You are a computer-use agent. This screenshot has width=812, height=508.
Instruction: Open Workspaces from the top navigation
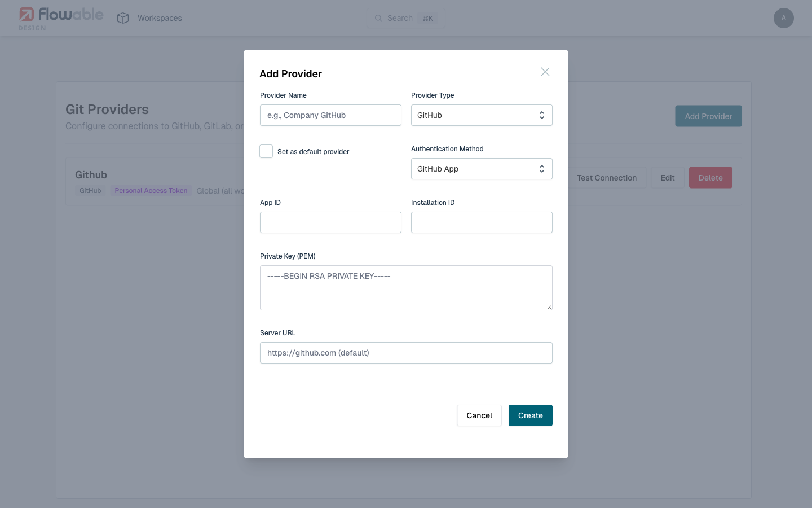160,18
